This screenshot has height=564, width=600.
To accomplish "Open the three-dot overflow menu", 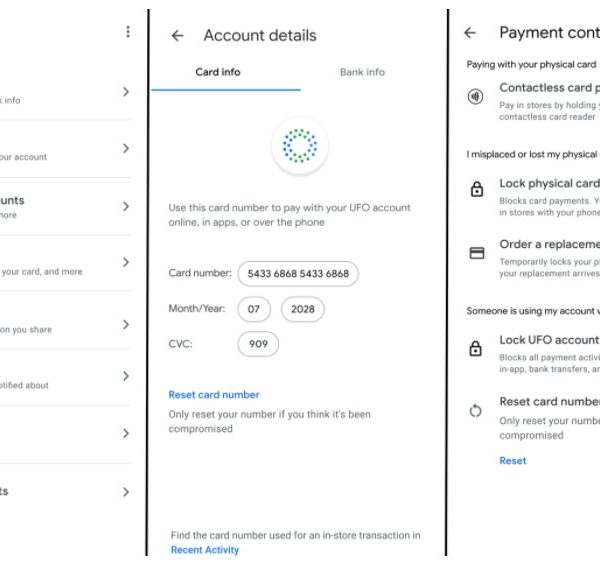I will pos(128,32).
